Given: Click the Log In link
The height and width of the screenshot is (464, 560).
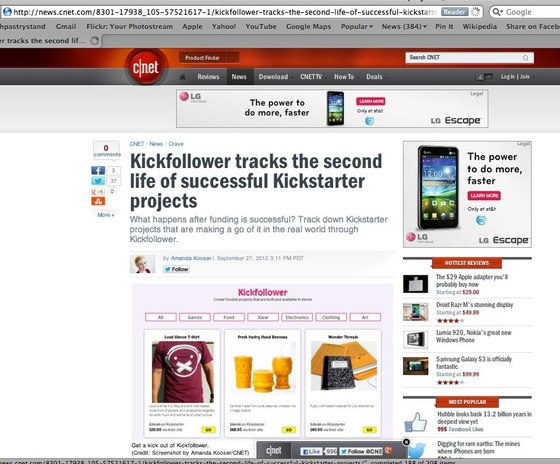Looking at the screenshot, I should coord(508,77).
